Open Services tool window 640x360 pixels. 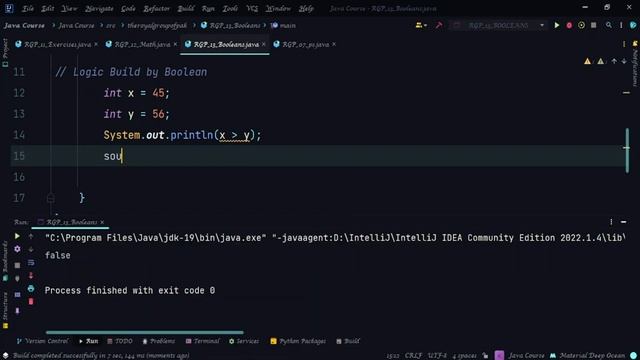(x=244, y=341)
